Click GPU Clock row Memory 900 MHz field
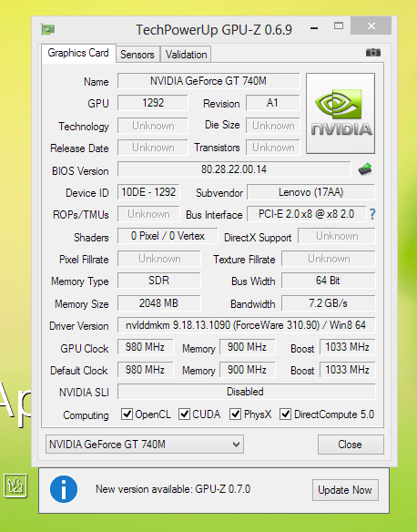This screenshot has height=532, width=417. (x=247, y=347)
